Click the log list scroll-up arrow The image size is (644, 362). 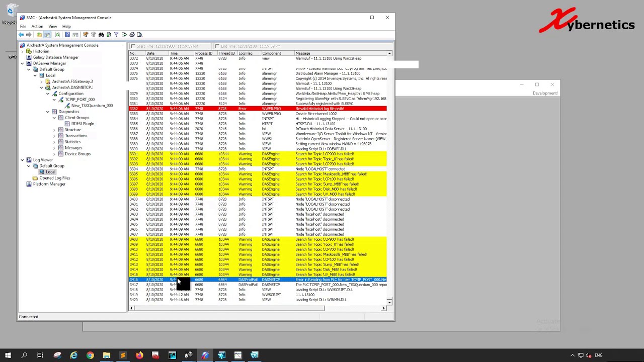[x=389, y=53]
